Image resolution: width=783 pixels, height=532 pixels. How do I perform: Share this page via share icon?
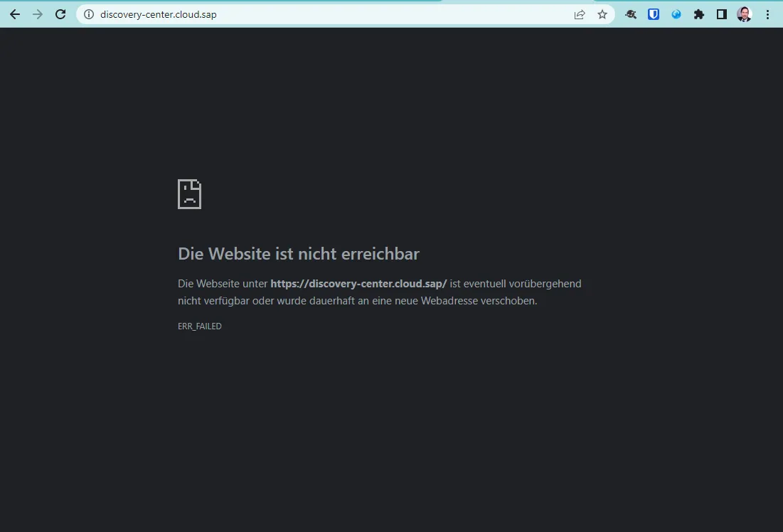[580, 14]
